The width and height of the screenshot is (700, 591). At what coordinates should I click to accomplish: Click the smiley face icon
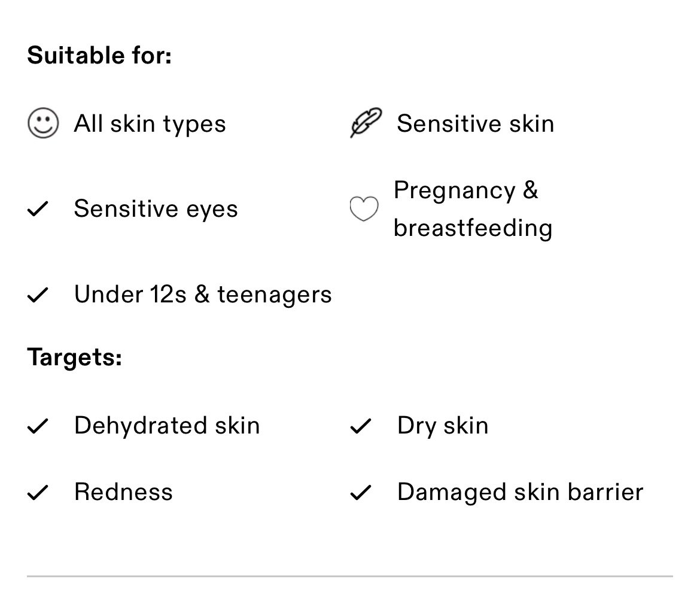(43, 124)
